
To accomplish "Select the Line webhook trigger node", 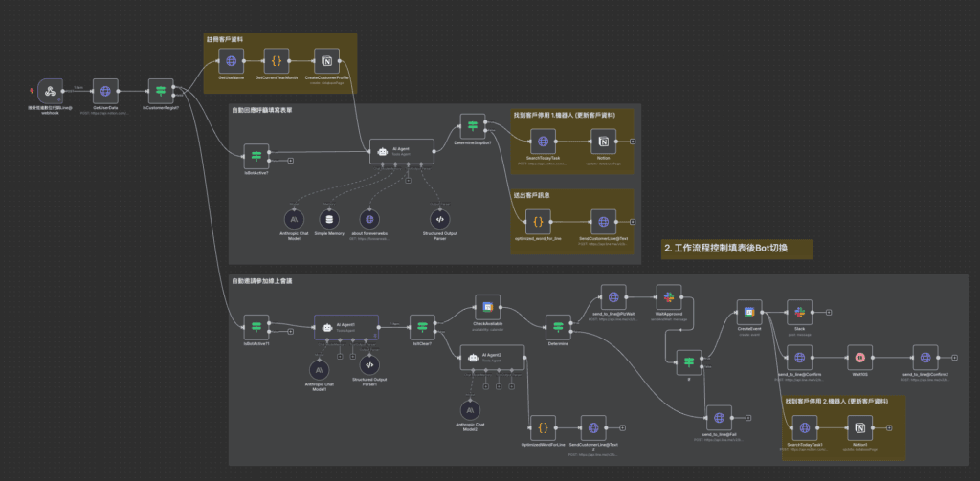I will (x=50, y=92).
